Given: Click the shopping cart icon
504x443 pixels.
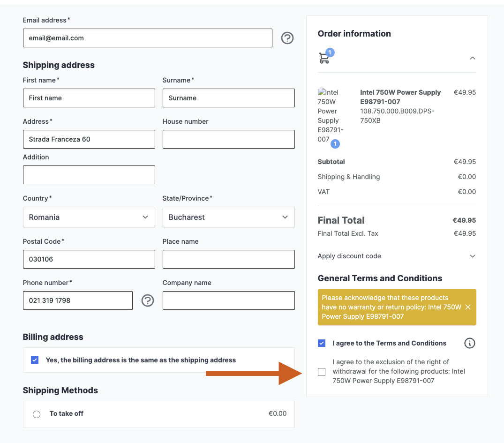Looking at the screenshot, I should click(x=324, y=58).
